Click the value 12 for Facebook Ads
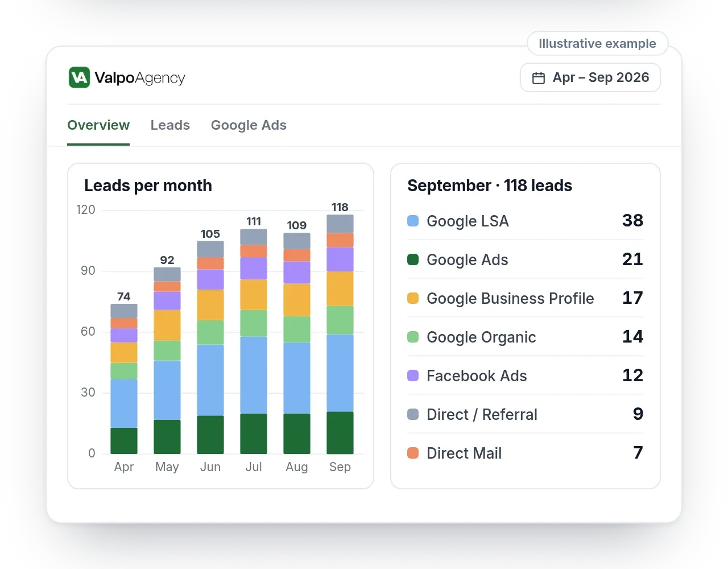728x569 pixels. point(632,375)
